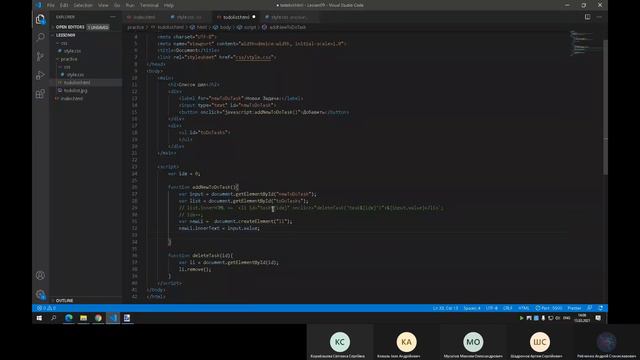Click the taskbar clock and date
Viewport: 640px width, 360px height.
click(x=582, y=318)
